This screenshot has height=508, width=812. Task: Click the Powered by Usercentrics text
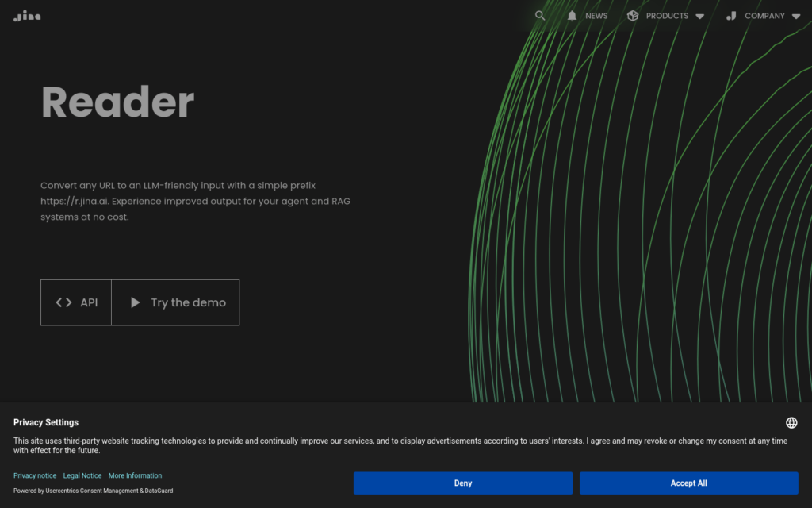93,491
